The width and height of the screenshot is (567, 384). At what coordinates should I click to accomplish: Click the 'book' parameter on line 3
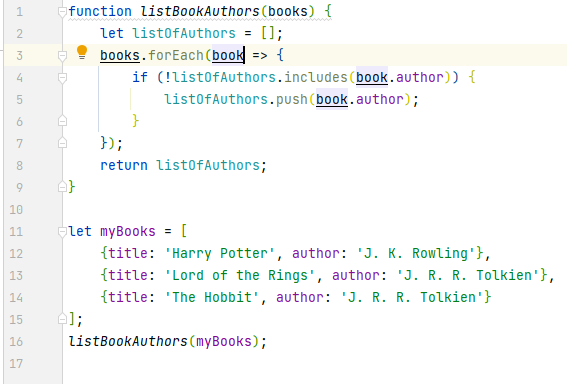tap(228, 56)
